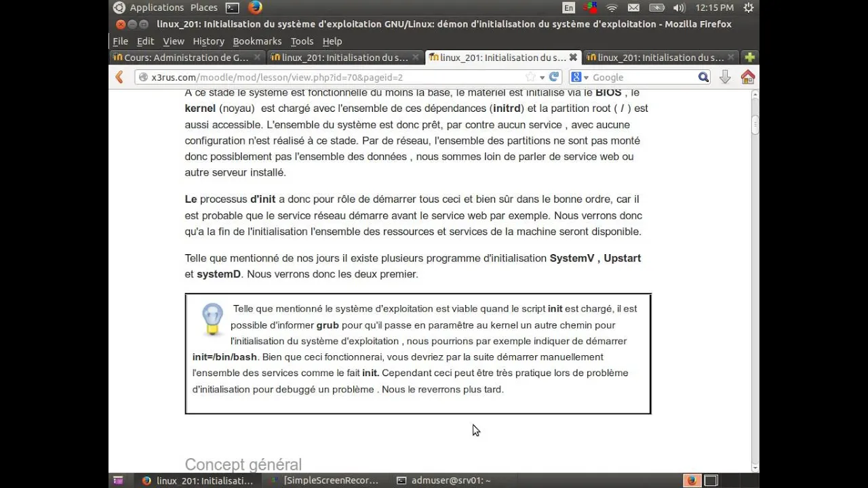Viewport: 868px width, 488px height.
Task: Click the bold word grub
Action: [328, 325]
